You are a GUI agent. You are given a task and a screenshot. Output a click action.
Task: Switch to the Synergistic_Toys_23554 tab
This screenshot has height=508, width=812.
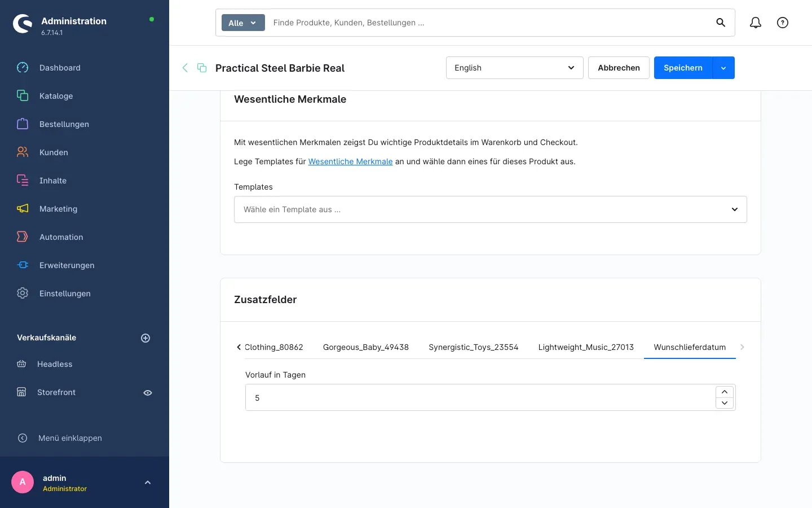(474, 347)
